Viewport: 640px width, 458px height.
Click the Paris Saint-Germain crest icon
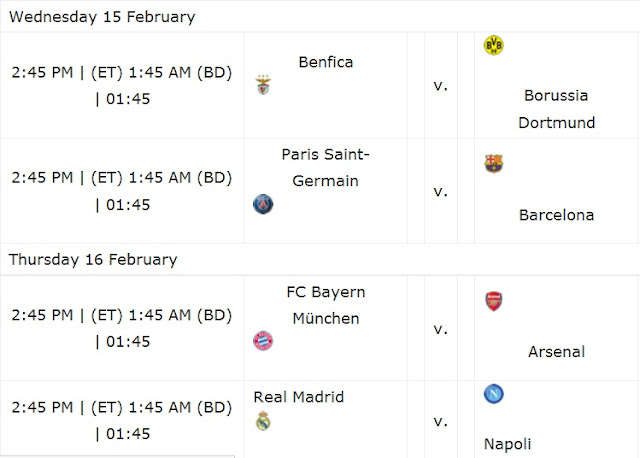tap(263, 204)
